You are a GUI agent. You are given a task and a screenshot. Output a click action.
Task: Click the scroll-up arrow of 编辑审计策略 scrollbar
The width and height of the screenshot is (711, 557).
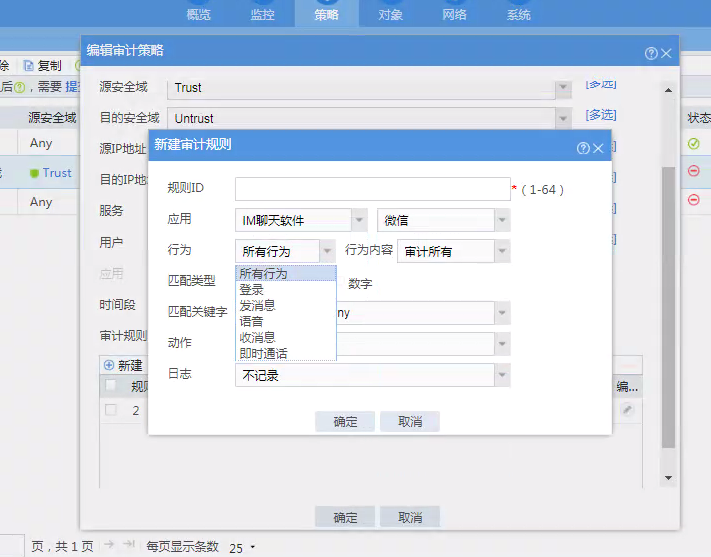[668, 90]
